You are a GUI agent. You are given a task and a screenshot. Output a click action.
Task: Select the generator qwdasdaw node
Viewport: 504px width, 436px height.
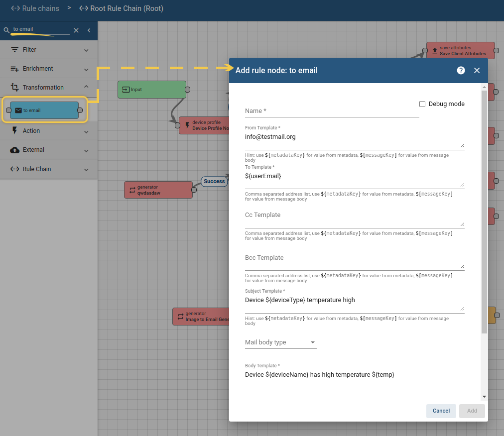coord(158,190)
